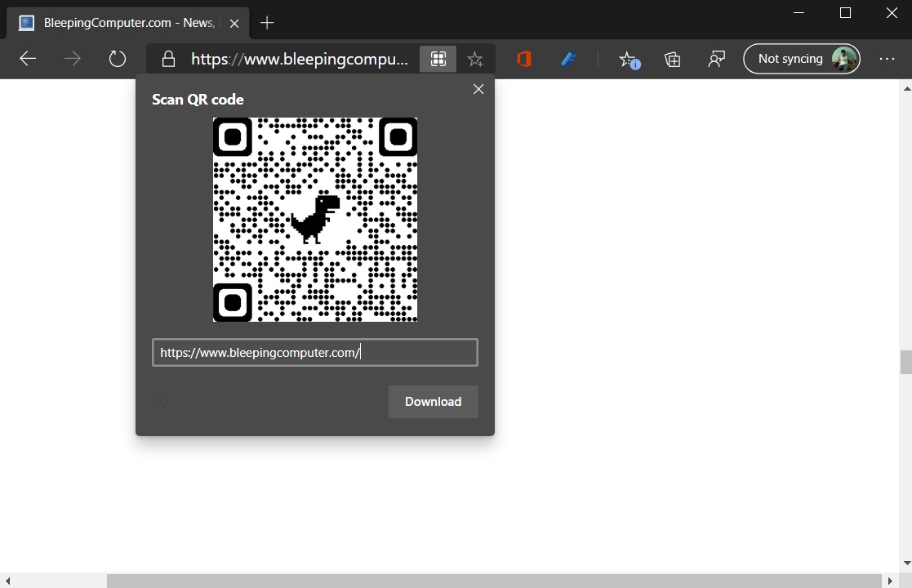Click the QR code generator icon in address bar
Image resolution: width=912 pixels, height=588 pixels.
click(x=438, y=59)
